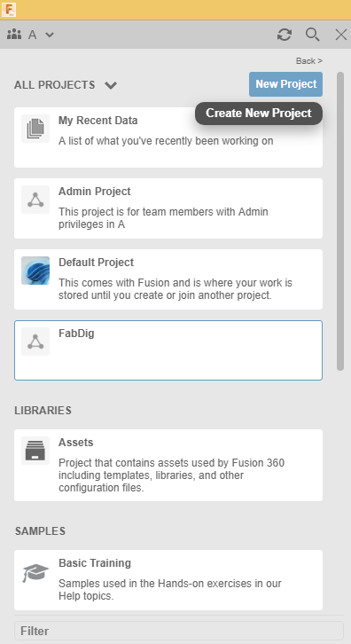Open search with the magnifier icon

pos(312,35)
